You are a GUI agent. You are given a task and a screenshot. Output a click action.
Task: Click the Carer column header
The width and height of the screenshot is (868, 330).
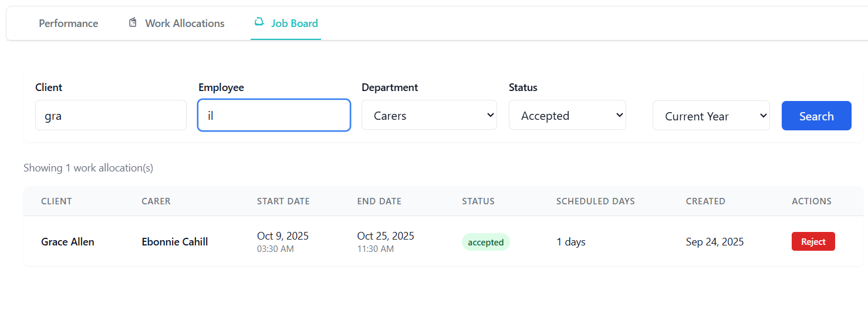tap(156, 201)
